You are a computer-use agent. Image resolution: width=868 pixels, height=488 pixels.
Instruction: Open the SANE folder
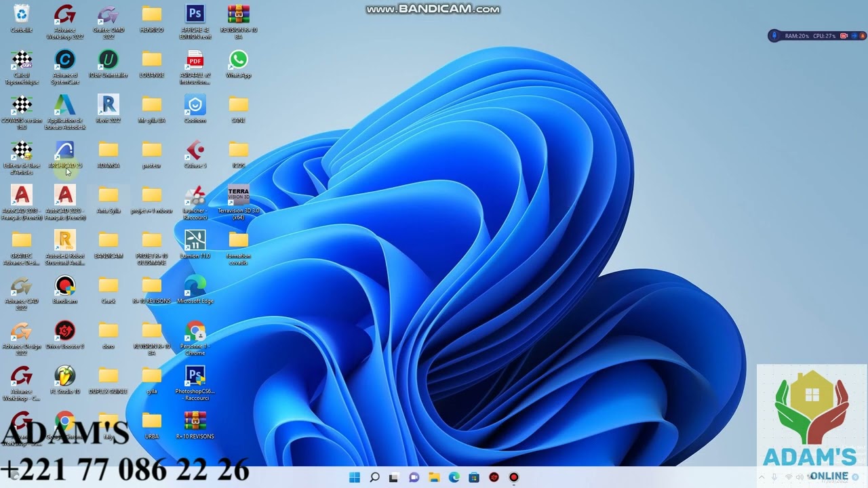(x=239, y=110)
